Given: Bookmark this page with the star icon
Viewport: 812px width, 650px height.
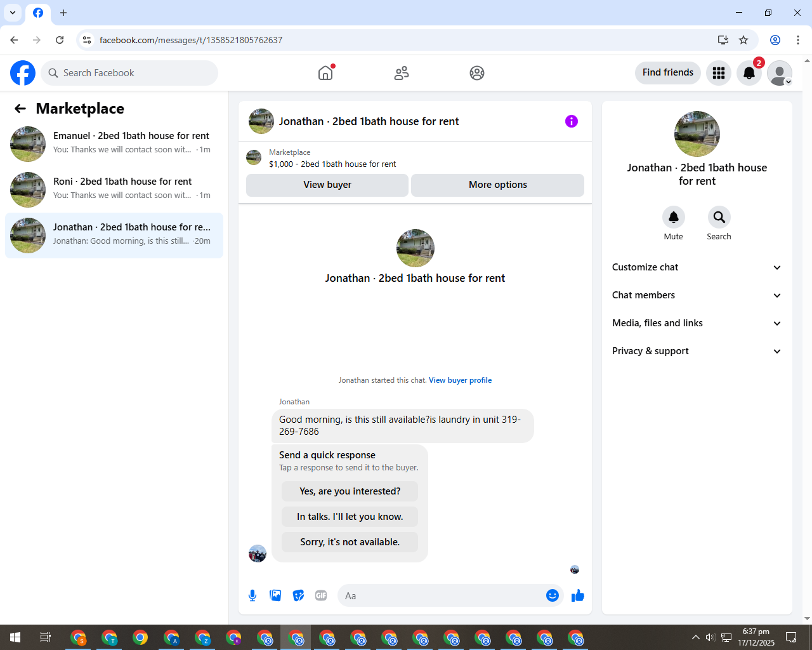Looking at the screenshot, I should point(743,40).
